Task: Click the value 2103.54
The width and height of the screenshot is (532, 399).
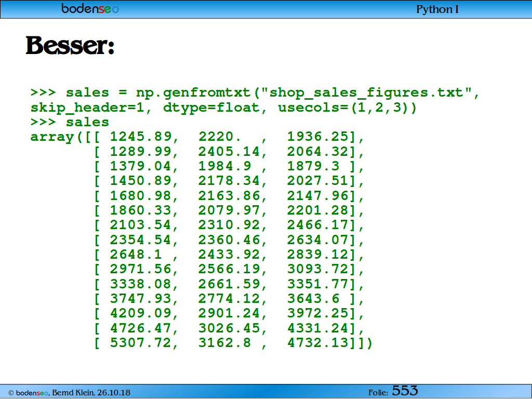Action: [x=141, y=224]
